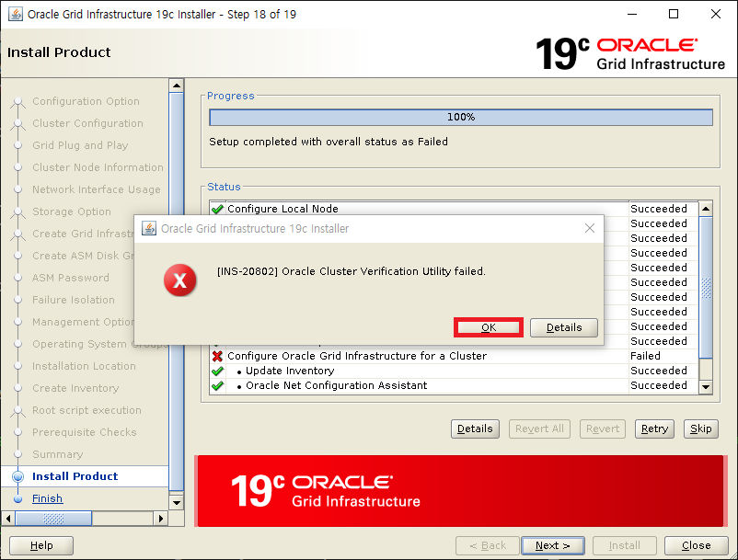Select the Storage Option step
The width and height of the screenshot is (738, 560).
tap(72, 211)
